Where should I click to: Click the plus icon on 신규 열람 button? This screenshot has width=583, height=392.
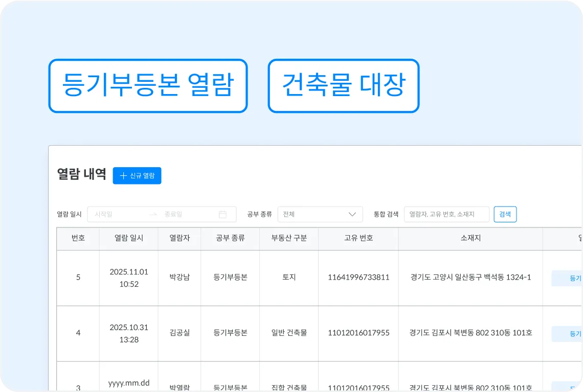point(122,175)
